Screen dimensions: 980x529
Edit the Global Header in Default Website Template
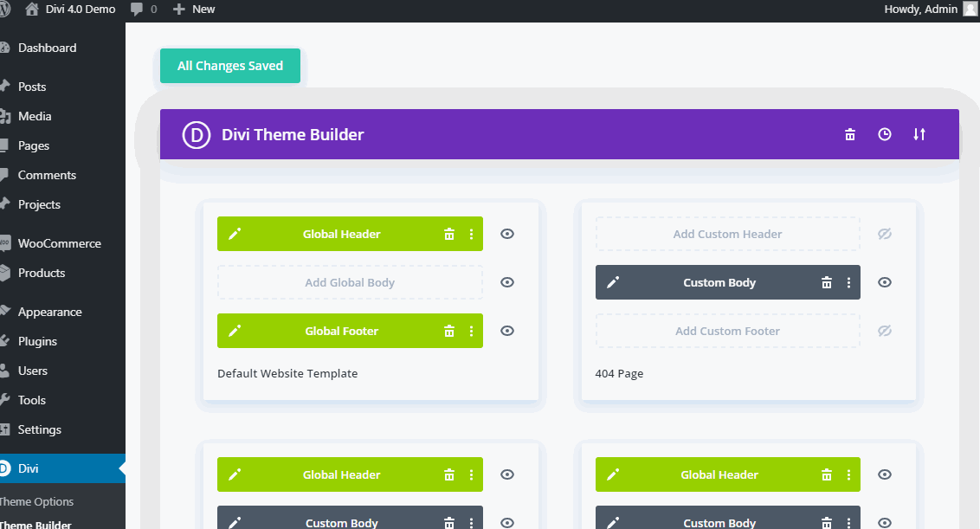235,234
